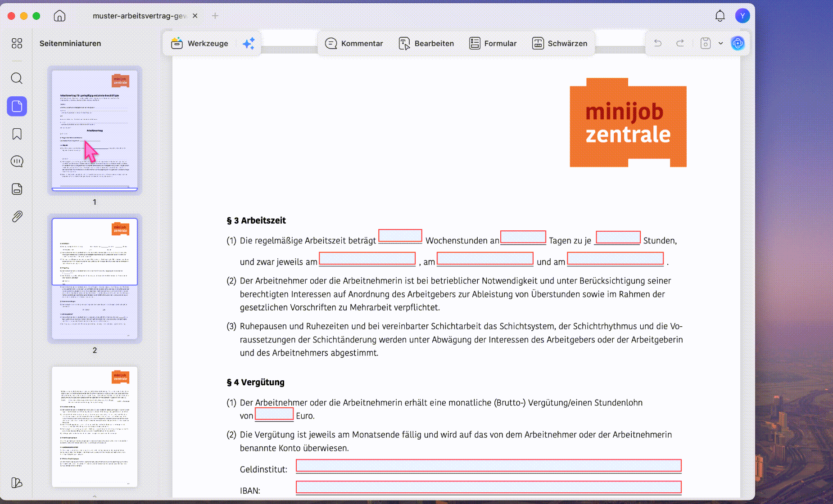
Task: Click first weekday field after 'jeweils am'
Action: point(367,259)
